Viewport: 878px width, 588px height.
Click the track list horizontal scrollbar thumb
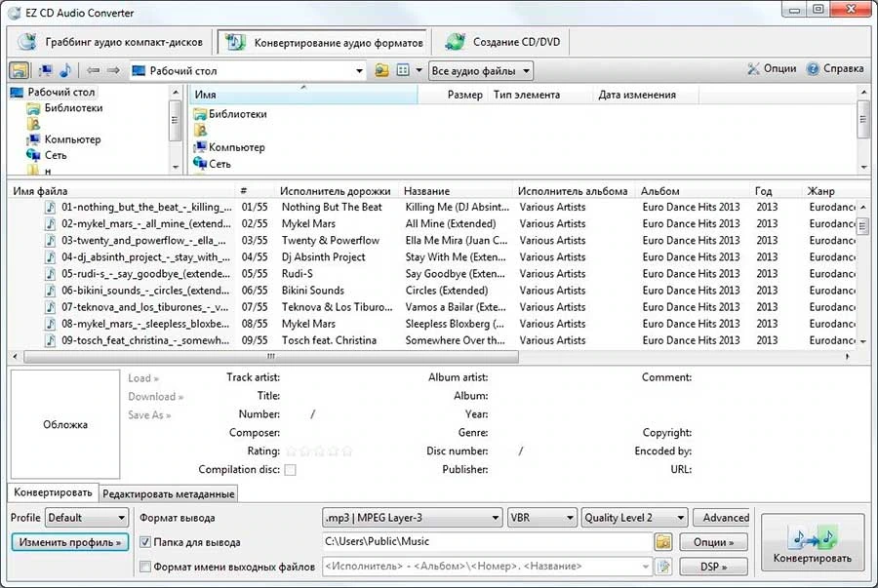pos(271,356)
